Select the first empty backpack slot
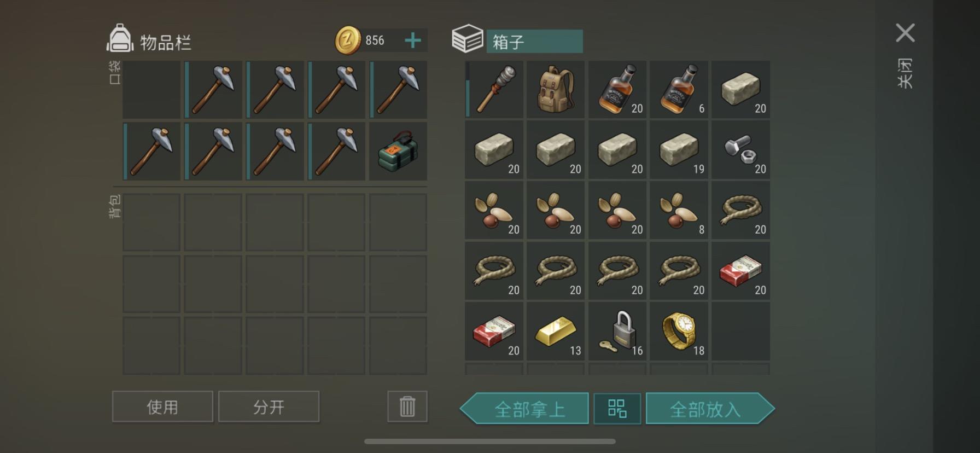The height and width of the screenshot is (453, 980). 151,222
